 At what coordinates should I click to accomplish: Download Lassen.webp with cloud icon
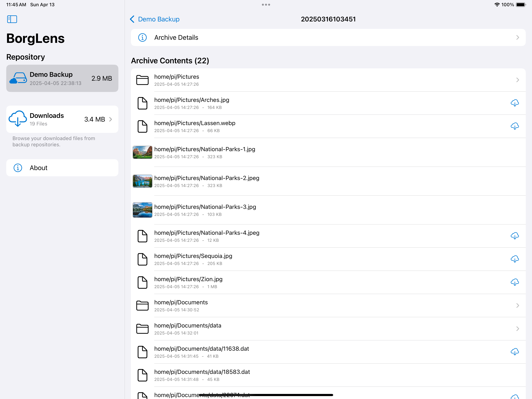coord(515,126)
